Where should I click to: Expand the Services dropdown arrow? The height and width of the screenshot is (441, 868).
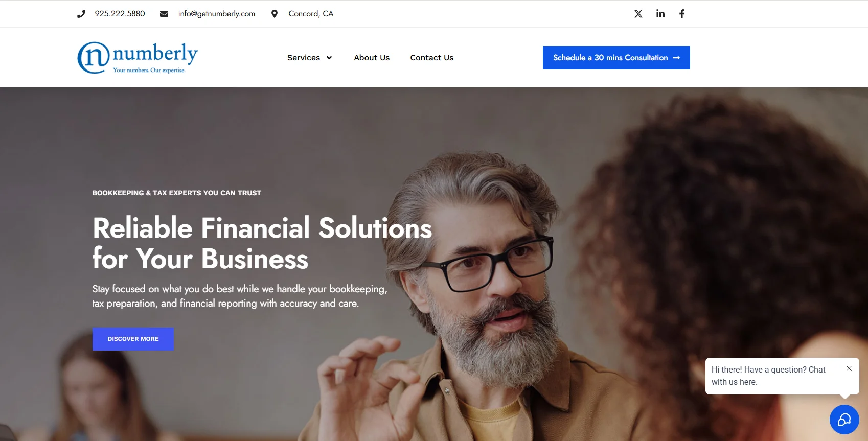329,58
